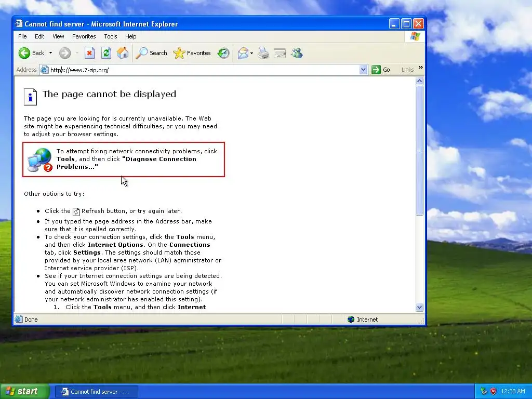Screen dimensions: 532x399
Task: Click the red X Stop button
Action: [89, 53]
